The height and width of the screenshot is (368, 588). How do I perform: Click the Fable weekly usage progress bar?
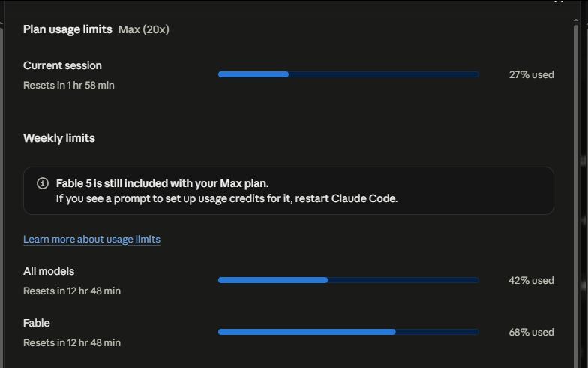348,332
